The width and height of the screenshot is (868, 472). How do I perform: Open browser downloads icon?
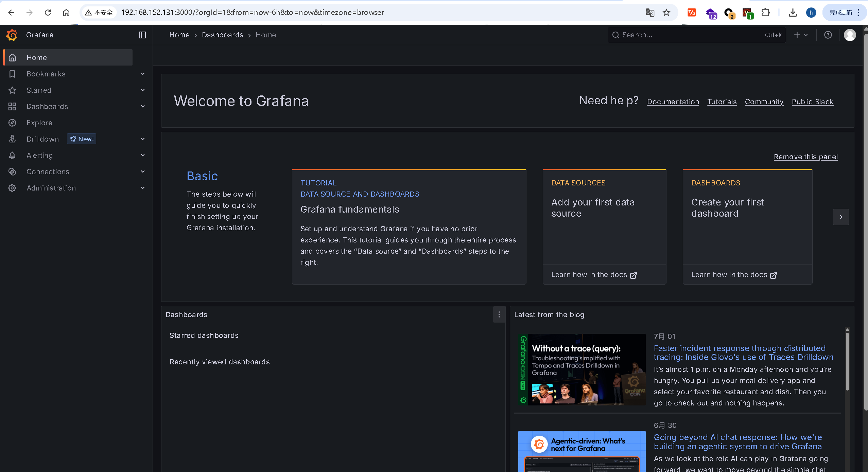click(793, 13)
